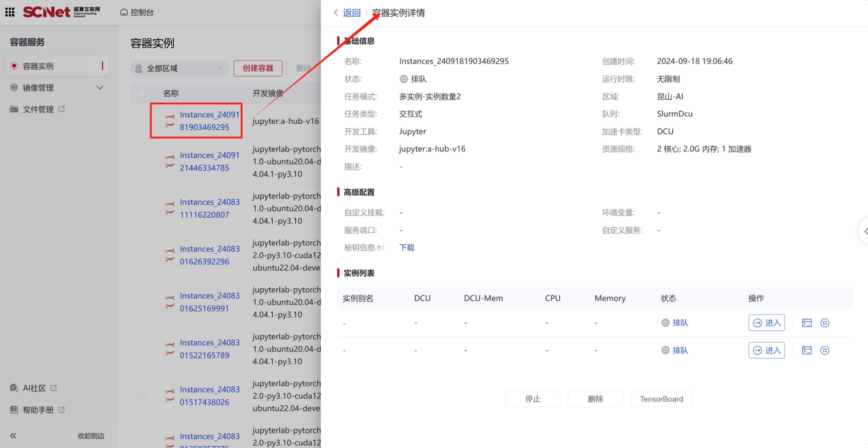868x448 pixels.
Task: Select 容器实例 in the sidebar
Action: 57,66
